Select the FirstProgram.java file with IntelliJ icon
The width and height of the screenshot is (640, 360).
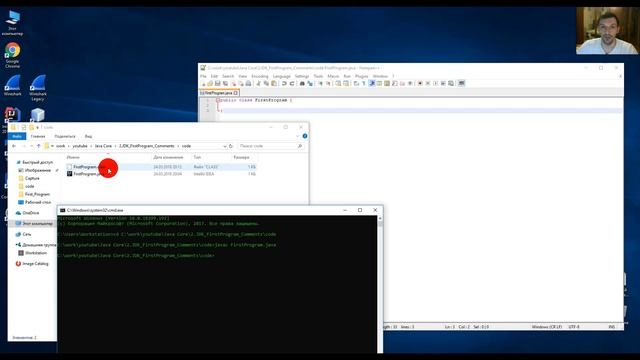click(161, 174)
